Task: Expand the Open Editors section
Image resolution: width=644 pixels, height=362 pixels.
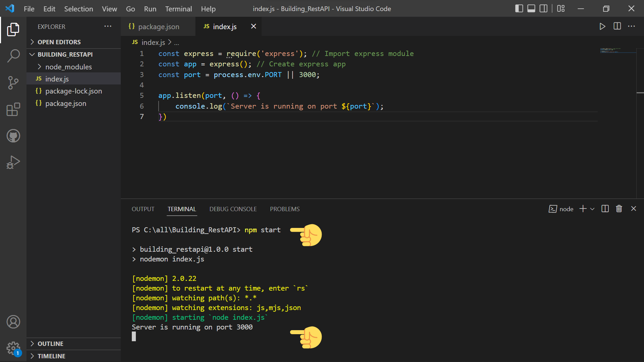Action: [59, 42]
